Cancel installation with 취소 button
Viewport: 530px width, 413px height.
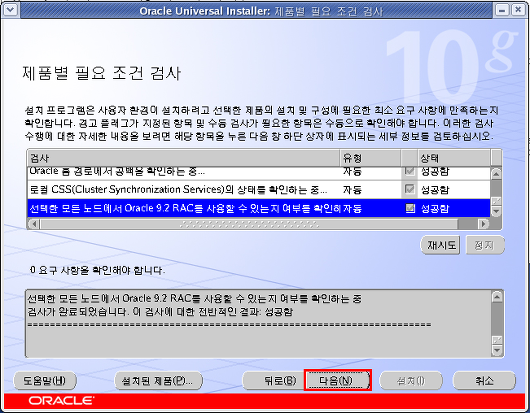(x=484, y=381)
